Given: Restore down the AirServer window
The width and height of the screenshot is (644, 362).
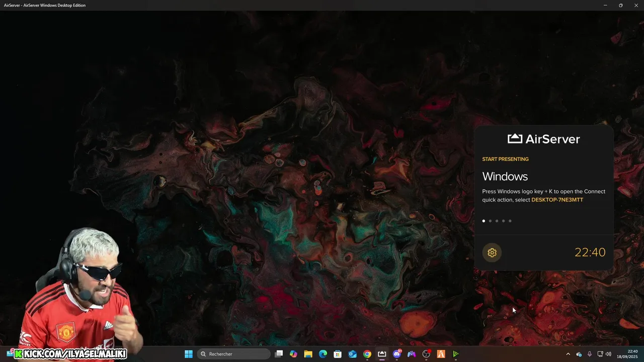Looking at the screenshot, I should pyautogui.click(x=620, y=5).
